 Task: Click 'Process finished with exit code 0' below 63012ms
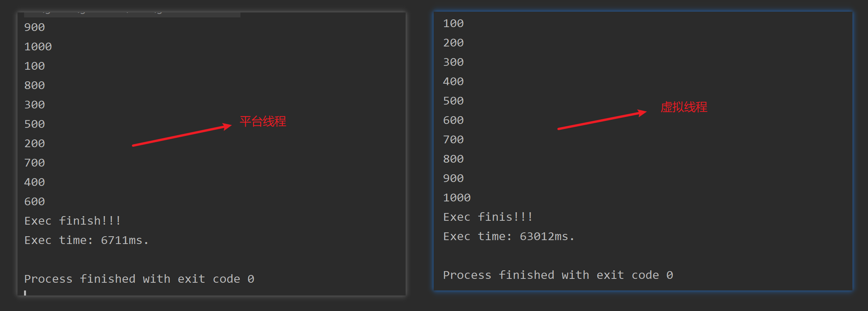558,275
